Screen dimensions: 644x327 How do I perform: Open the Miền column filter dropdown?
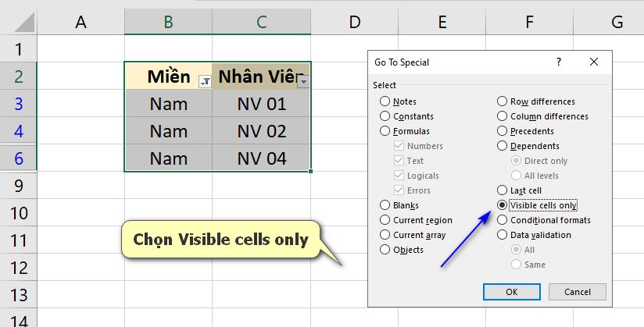205,81
